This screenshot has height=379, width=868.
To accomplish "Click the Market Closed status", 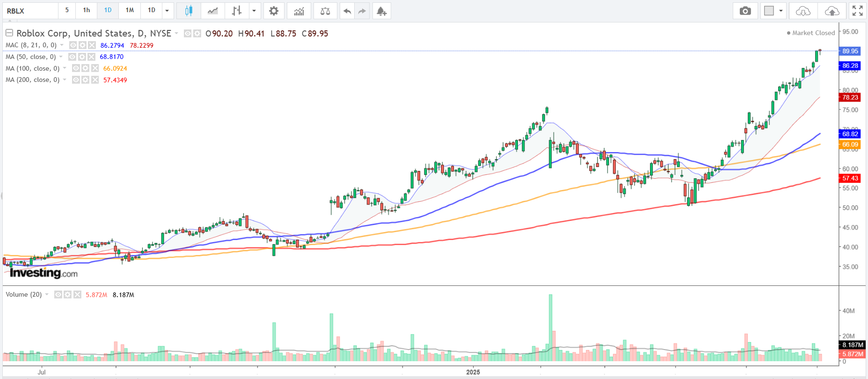I will click(x=811, y=33).
